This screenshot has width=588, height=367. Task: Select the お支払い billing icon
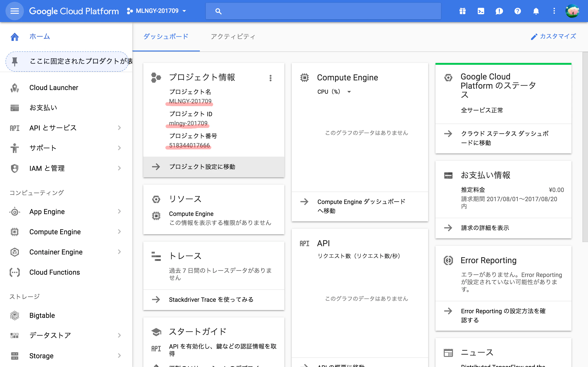point(14,107)
